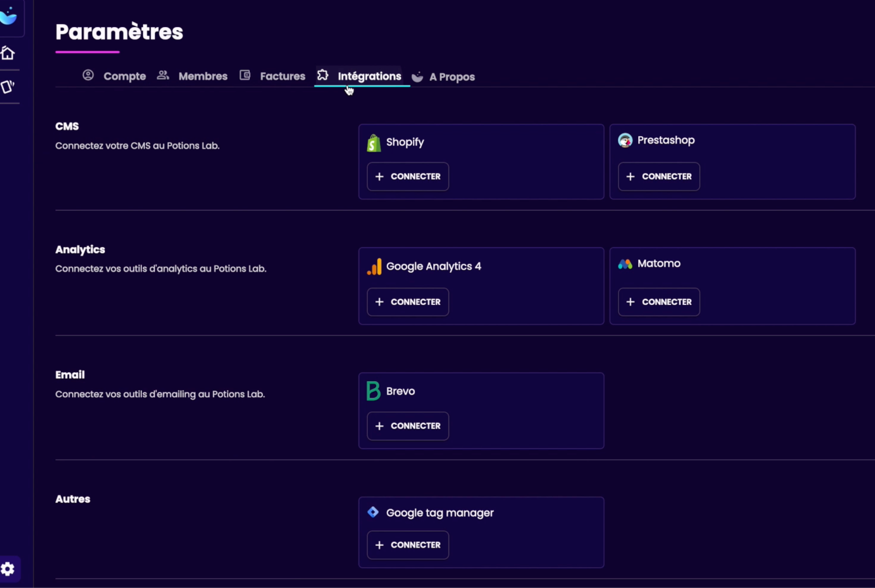The width and height of the screenshot is (875, 588).
Task: Open the cards icon in the sidebar
Action: pos(7,87)
